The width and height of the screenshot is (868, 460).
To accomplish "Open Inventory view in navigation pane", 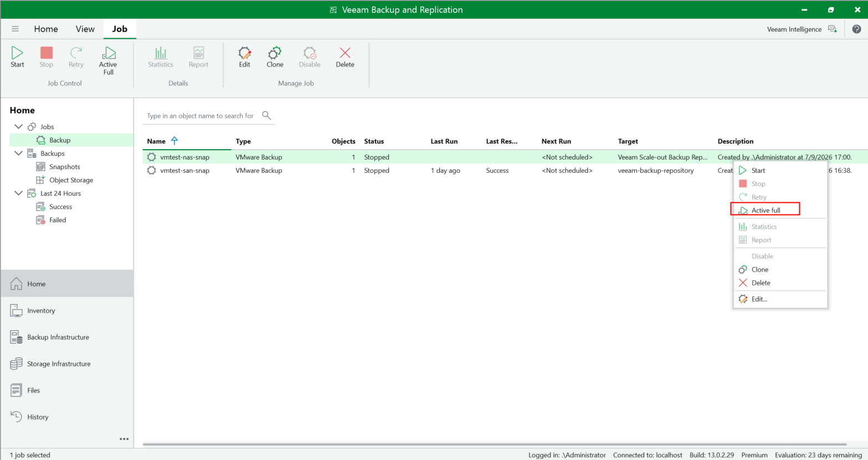I will click(x=67, y=310).
